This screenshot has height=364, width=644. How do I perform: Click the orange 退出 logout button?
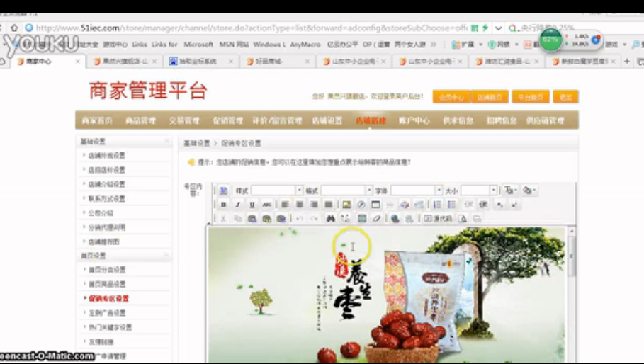(x=565, y=97)
